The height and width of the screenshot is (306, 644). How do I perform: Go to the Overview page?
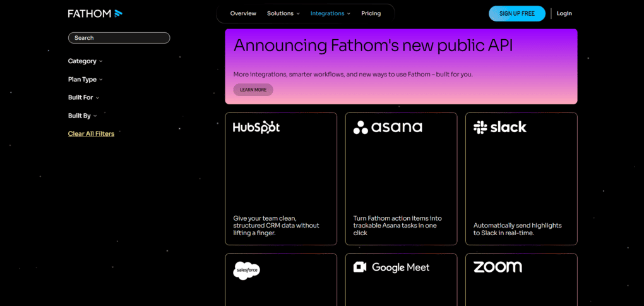click(243, 13)
